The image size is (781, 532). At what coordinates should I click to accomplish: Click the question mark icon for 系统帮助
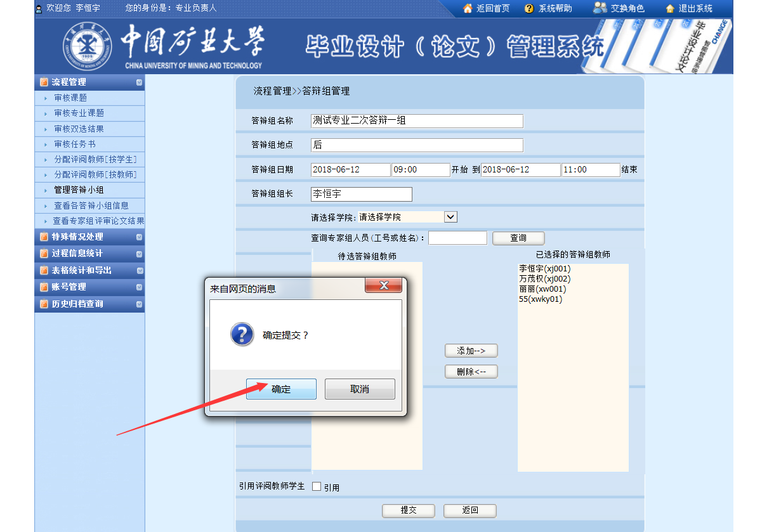click(529, 8)
